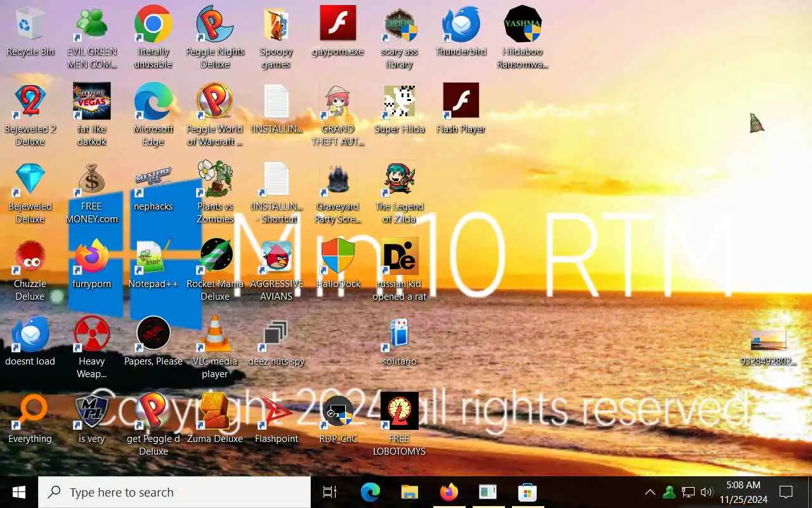Image resolution: width=812 pixels, height=508 pixels.
Task: Select FREE MONEY.com money bag icon
Action: tap(92, 179)
